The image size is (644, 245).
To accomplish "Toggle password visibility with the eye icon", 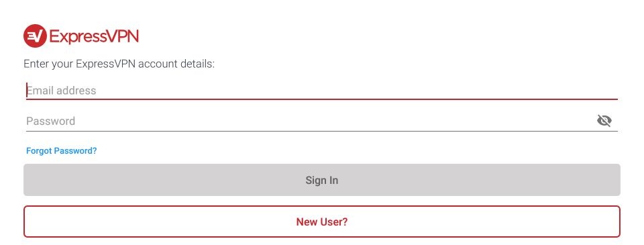I will click(x=604, y=121).
